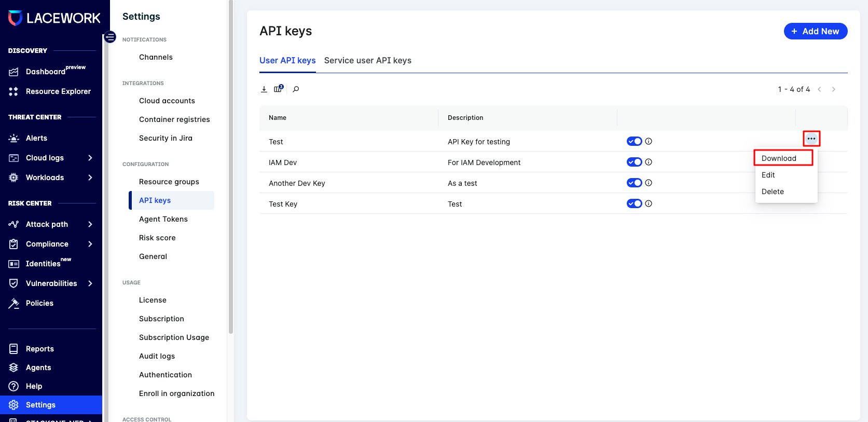
Task: Open Audit logs page
Action: click(x=157, y=356)
